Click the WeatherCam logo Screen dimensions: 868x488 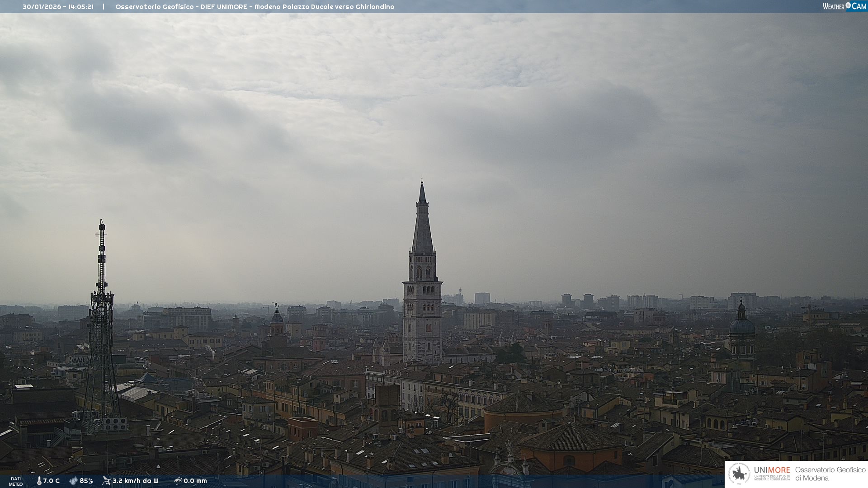point(844,6)
